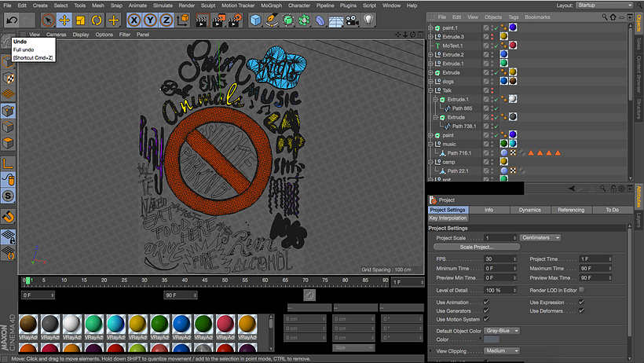Image resolution: width=644 pixels, height=363 pixels.
Task: Add a light object
Action: [368, 20]
